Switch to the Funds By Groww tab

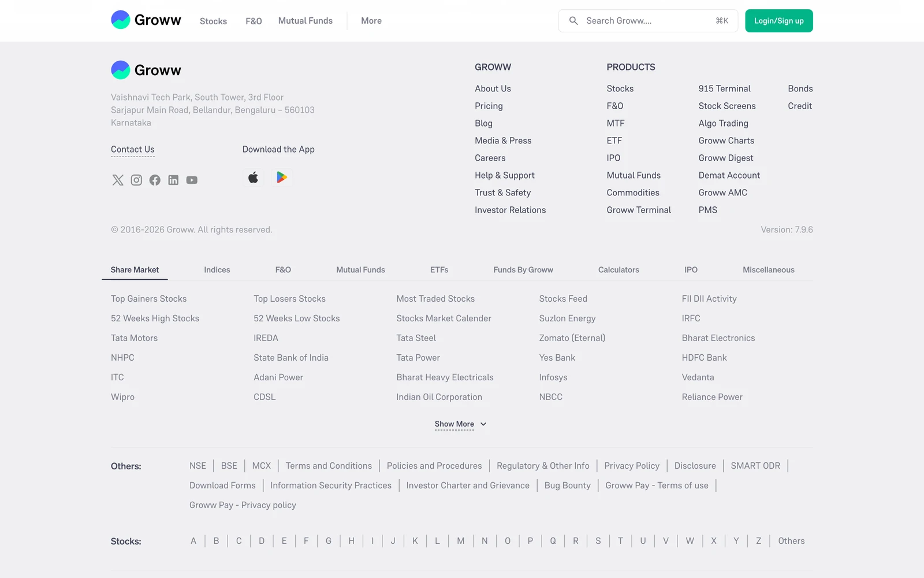coord(523,270)
